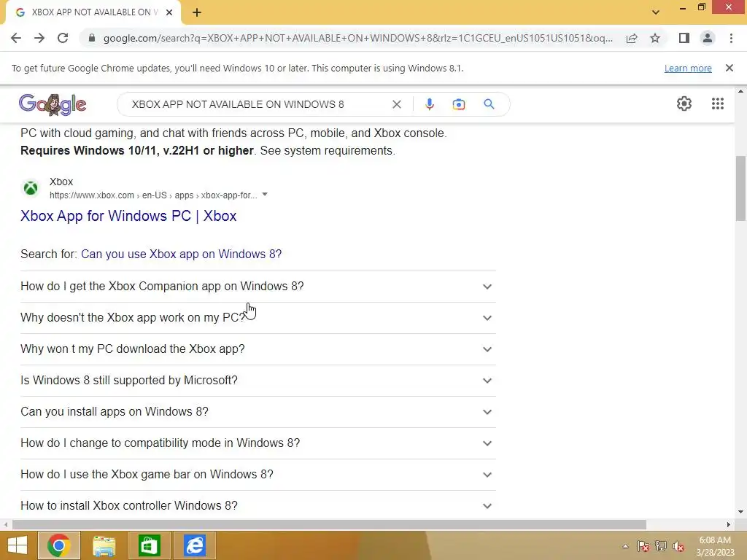Search by image with camera icon
Viewport: 747px width, 560px height.
coord(458,104)
